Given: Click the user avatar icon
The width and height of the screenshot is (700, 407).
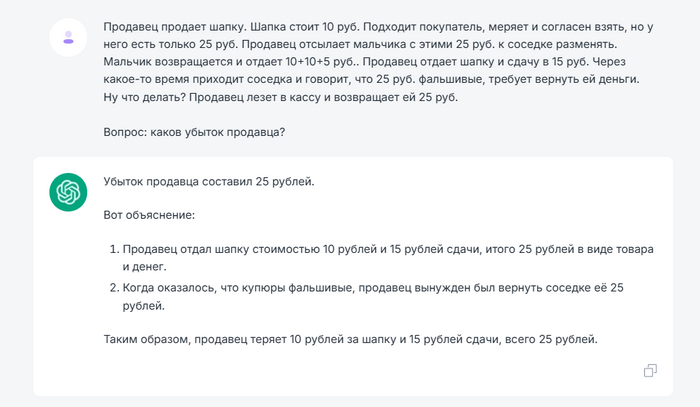Looking at the screenshot, I should 68,38.
